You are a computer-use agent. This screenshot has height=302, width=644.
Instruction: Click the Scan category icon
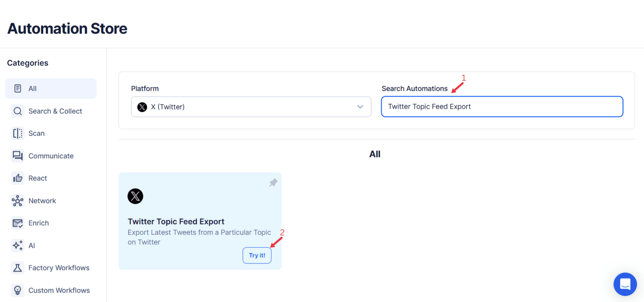click(18, 133)
